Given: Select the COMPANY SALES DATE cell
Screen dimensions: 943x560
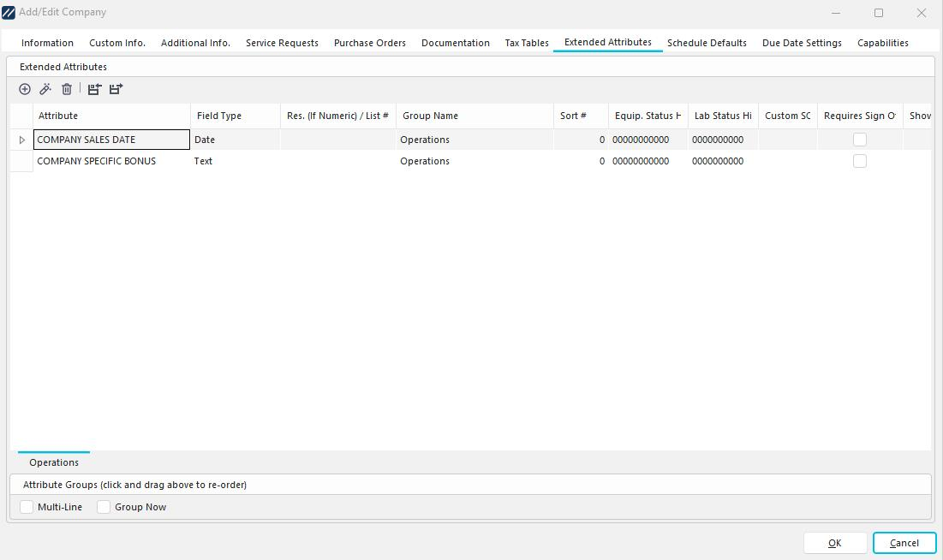Looking at the screenshot, I should tap(112, 140).
